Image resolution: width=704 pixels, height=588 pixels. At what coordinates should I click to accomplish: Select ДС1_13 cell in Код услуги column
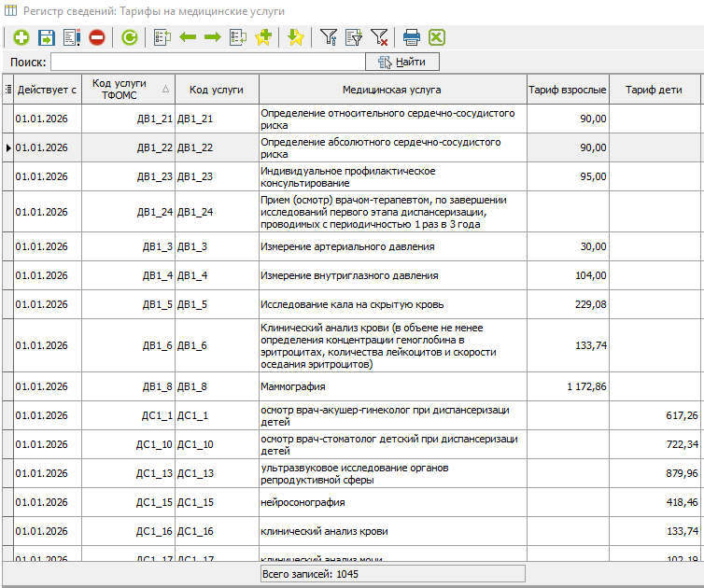click(x=217, y=473)
